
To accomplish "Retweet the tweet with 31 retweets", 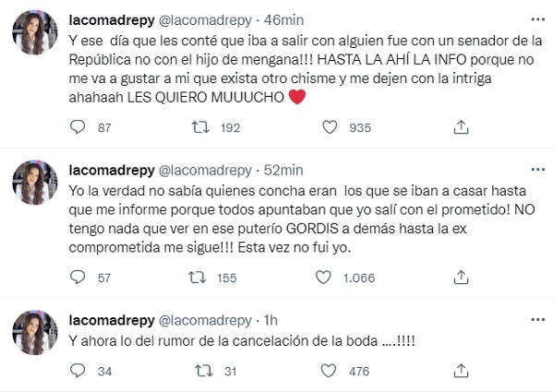I will click(x=199, y=373).
